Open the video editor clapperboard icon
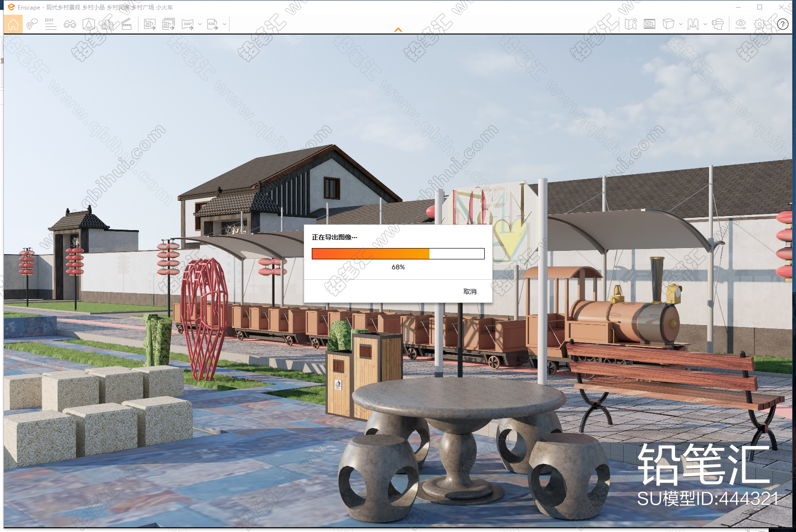This screenshot has width=796, height=532. (x=127, y=24)
